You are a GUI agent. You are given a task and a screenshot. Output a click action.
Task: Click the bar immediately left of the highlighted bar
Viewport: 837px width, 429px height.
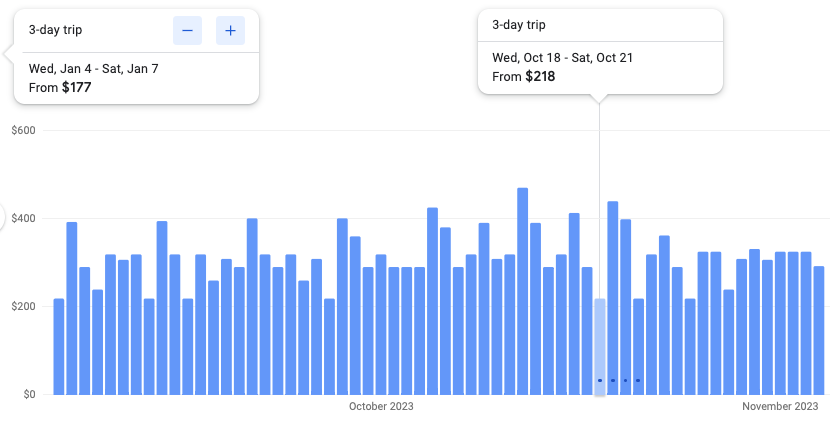(587, 330)
